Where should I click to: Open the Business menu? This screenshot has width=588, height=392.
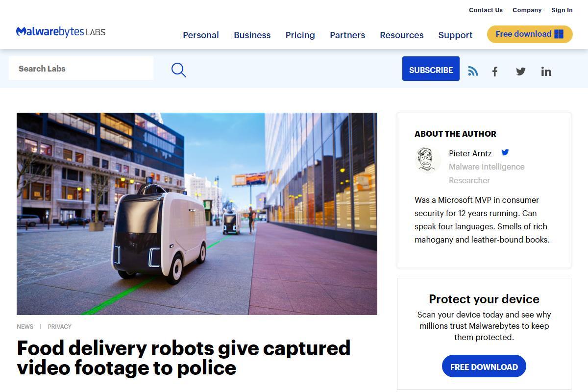pos(252,35)
